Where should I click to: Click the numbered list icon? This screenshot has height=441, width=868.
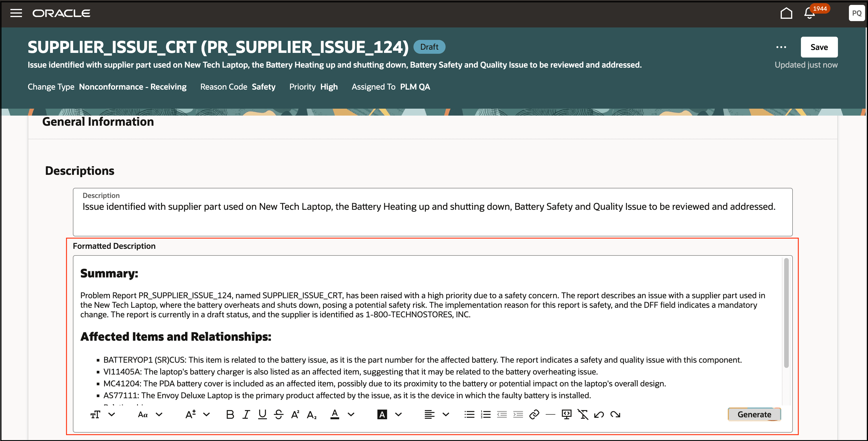pos(485,414)
